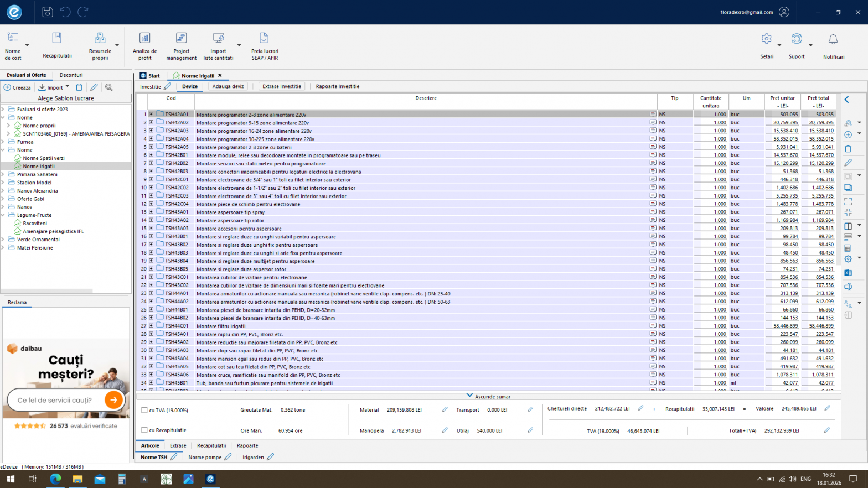The image size is (868, 488).
Task: Enable the cu TVA (19.000%) checkbox
Action: coord(144,411)
